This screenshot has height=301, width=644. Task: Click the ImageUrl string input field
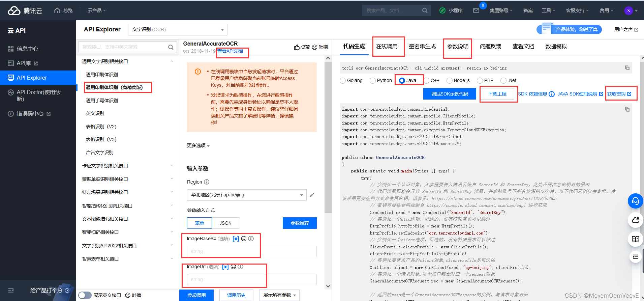(252, 279)
